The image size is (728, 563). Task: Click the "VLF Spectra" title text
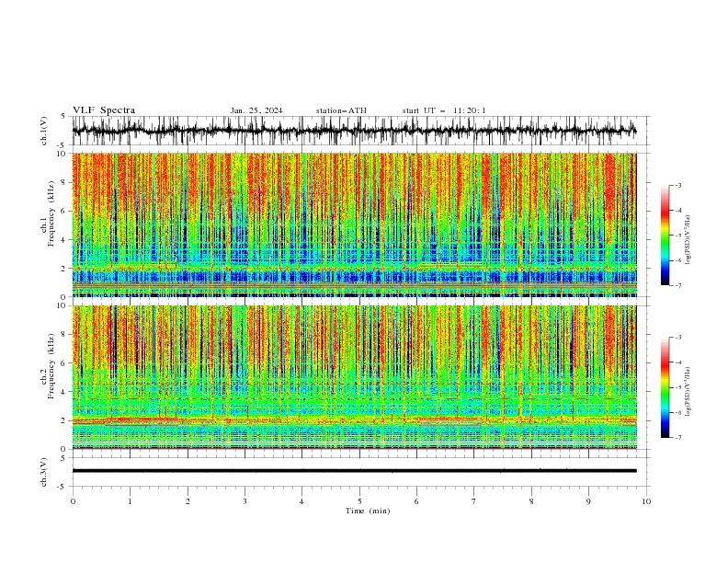pyautogui.click(x=104, y=110)
